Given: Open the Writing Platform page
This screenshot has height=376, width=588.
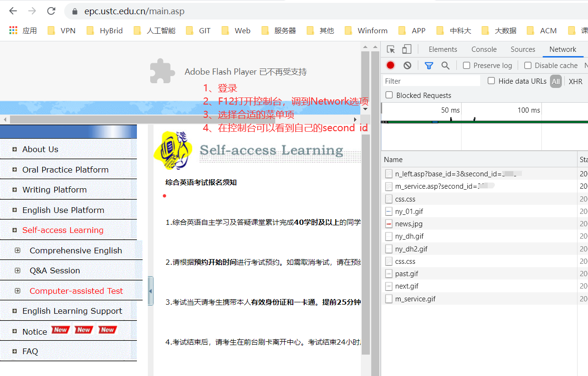Looking at the screenshot, I should (54, 190).
